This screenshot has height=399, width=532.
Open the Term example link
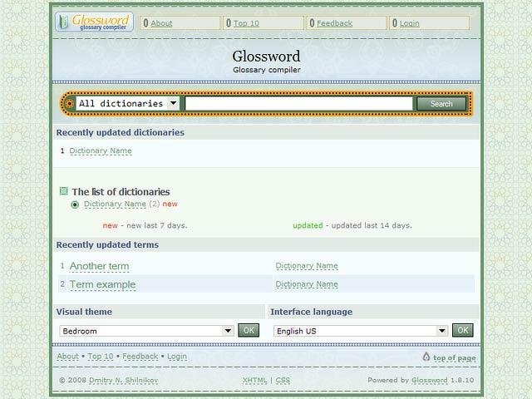coord(102,284)
